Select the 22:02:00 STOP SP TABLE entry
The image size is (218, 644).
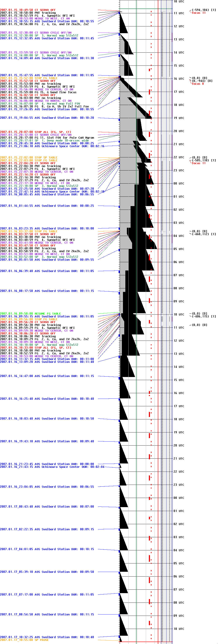point(29,157)
